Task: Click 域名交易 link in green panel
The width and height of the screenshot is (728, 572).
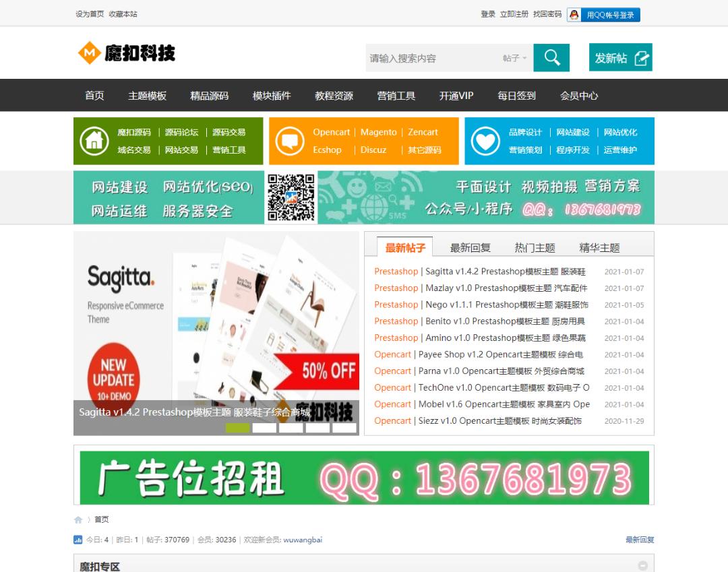Action: click(x=134, y=150)
